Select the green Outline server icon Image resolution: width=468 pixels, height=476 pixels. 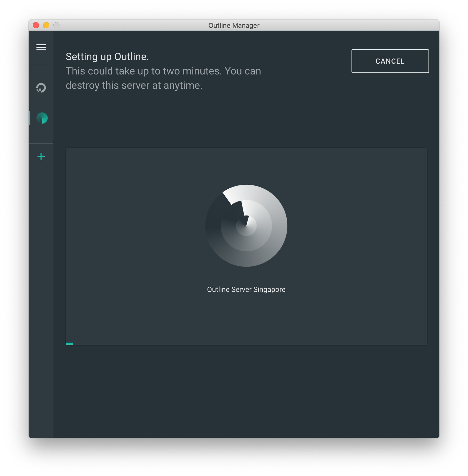(42, 118)
